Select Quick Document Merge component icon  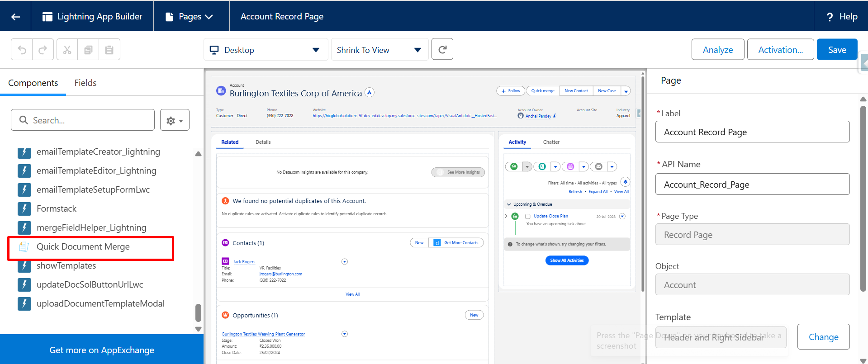(24, 247)
